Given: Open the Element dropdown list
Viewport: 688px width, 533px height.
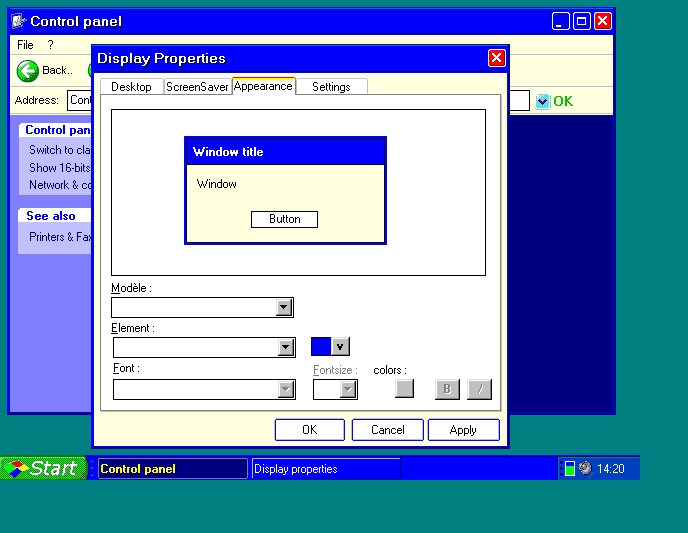Looking at the screenshot, I should (286, 347).
